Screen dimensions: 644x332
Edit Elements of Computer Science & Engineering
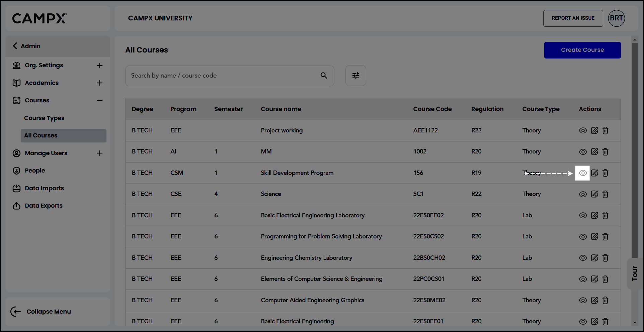pos(594,279)
